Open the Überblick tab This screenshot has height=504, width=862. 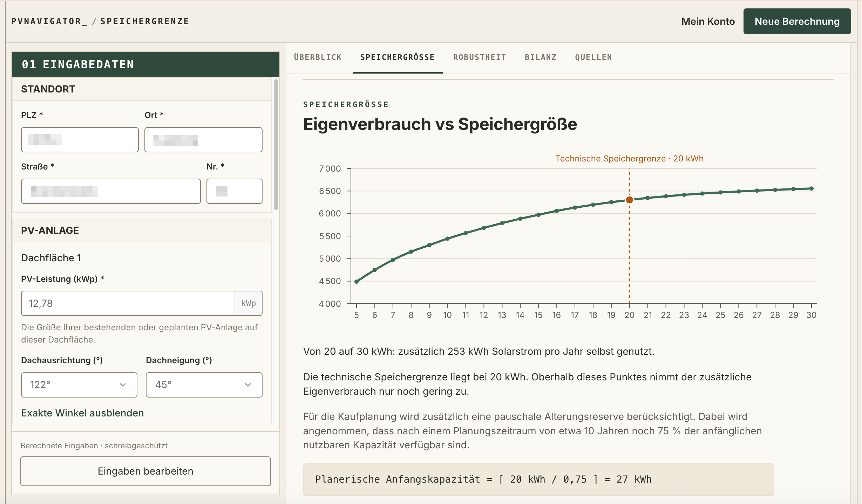point(318,57)
